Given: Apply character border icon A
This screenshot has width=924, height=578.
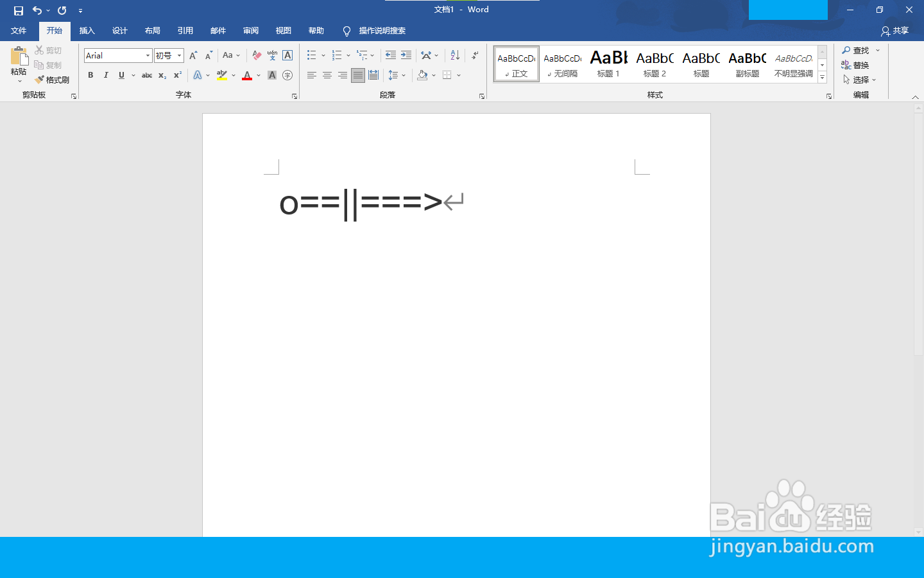Looking at the screenshot, I should click(287, 56).
